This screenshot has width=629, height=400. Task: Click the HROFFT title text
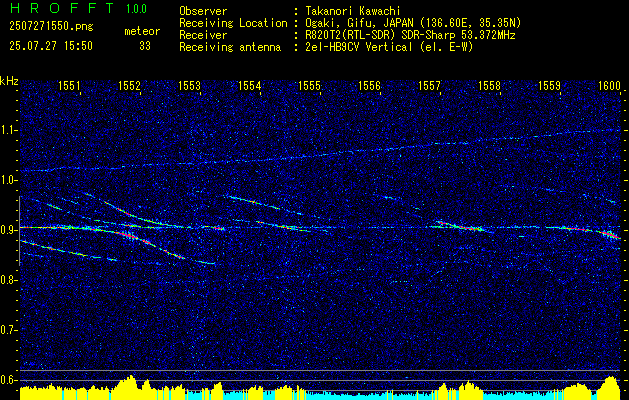[61, 8]
